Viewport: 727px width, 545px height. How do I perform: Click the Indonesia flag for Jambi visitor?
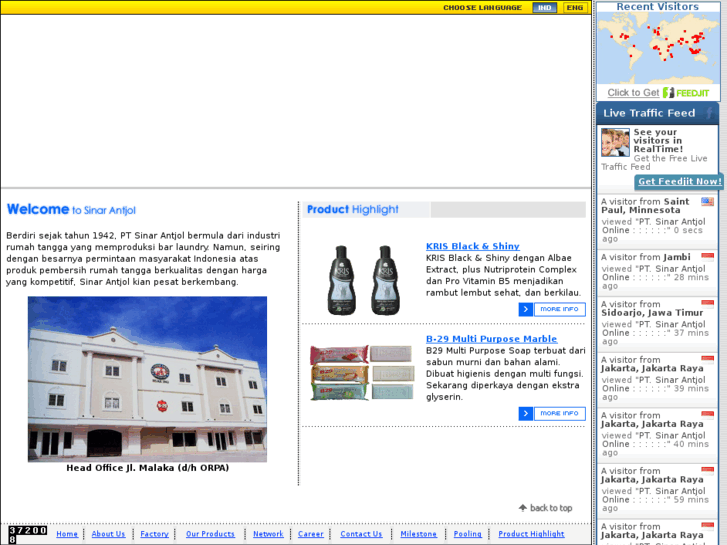(708, 257)
